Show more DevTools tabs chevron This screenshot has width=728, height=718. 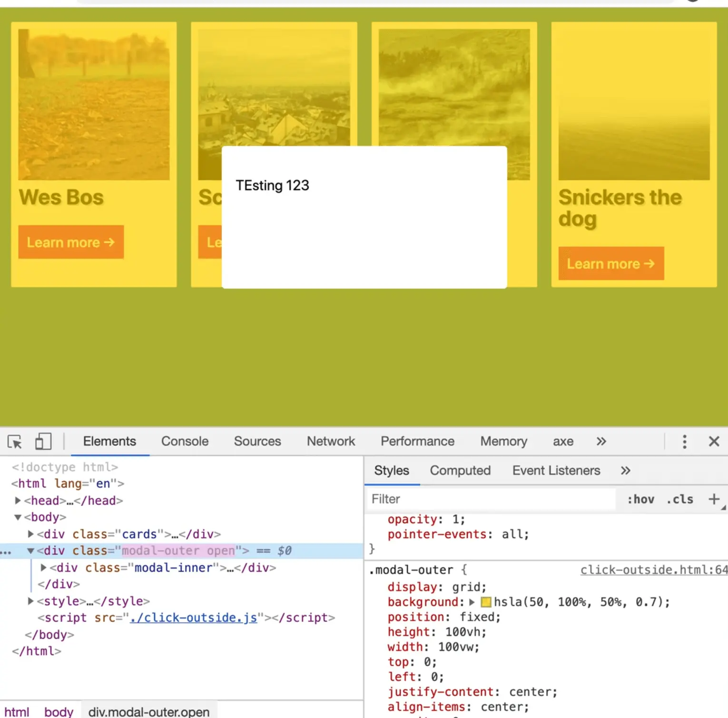(601, 442)
